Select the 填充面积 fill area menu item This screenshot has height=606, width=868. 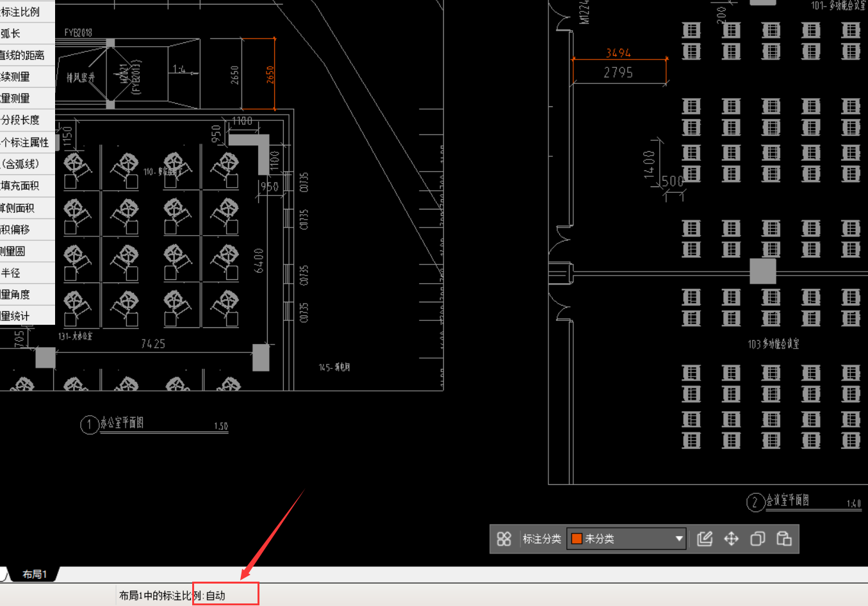[x=20, y=186]
